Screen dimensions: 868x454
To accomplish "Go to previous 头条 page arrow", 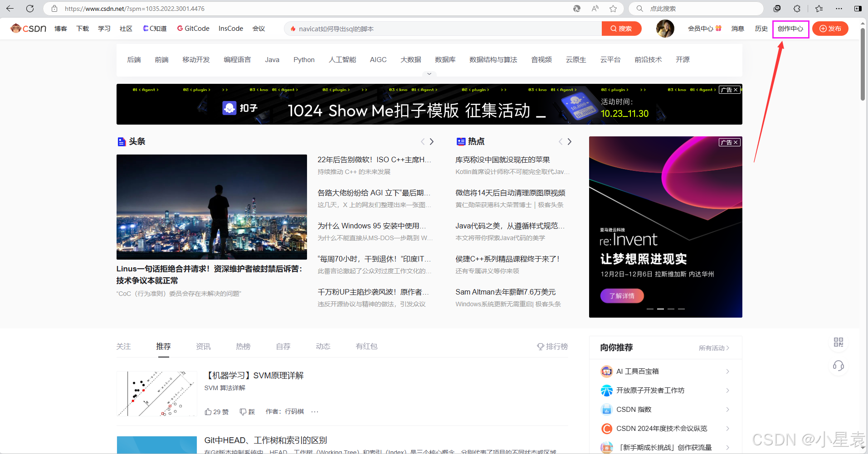I will coord(423,141).
